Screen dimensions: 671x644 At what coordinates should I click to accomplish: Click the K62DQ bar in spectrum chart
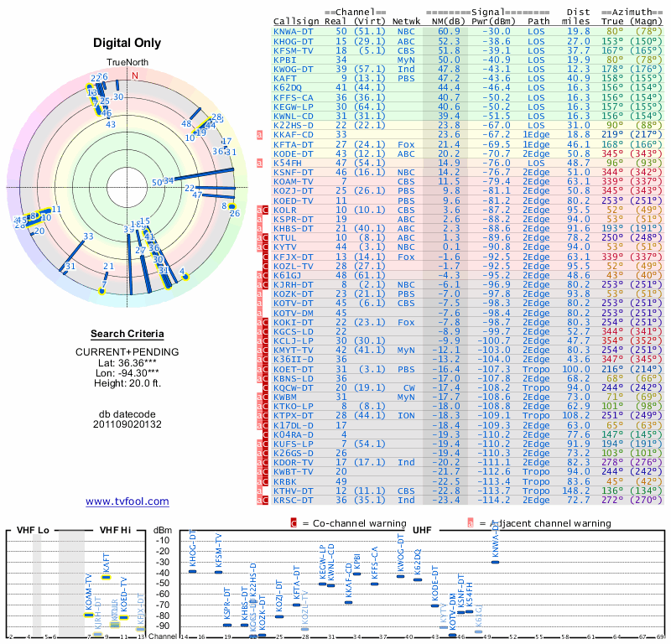click(x=418, y=579)
